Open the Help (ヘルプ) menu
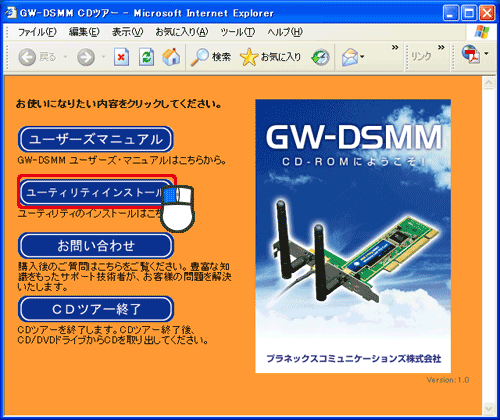Screen dimensions: 500x420 coord(285,32)
